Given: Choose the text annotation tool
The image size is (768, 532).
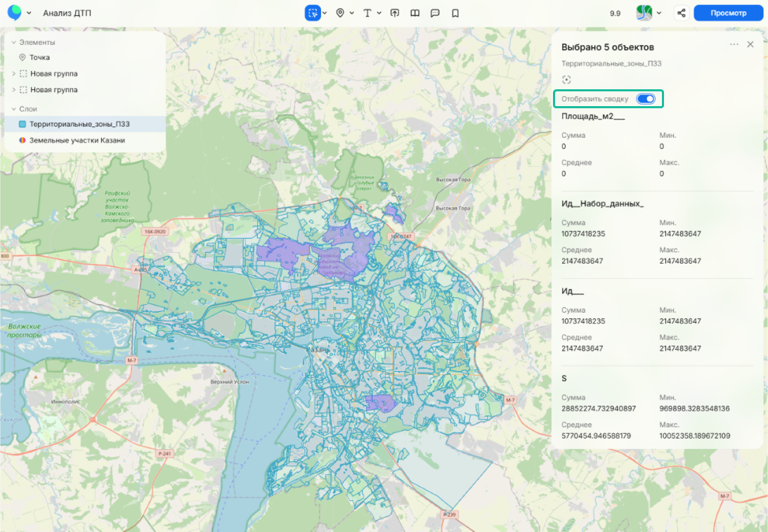Looking at the screenshot, I should 367,13.
